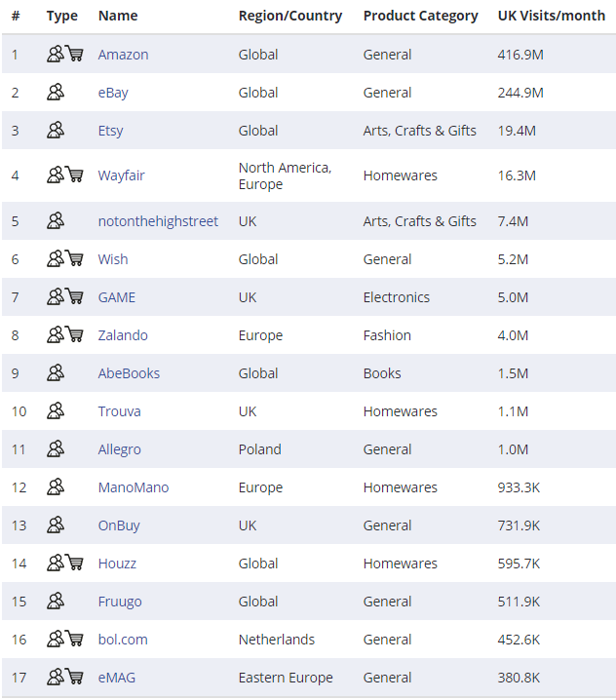Click the cart icon in the Wayfair row
The image size is (616, 700).
pyautogui.click(x=74, y=175)
